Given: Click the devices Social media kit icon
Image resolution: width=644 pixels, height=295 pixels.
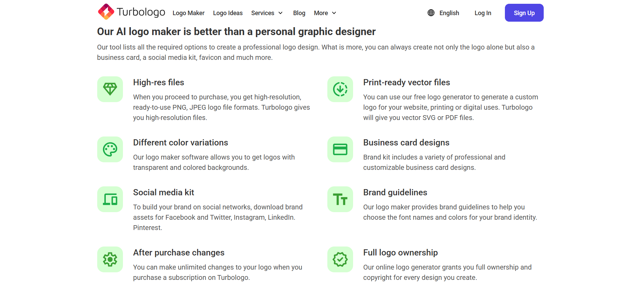Looking at the screenshot, I should (110, 199).
